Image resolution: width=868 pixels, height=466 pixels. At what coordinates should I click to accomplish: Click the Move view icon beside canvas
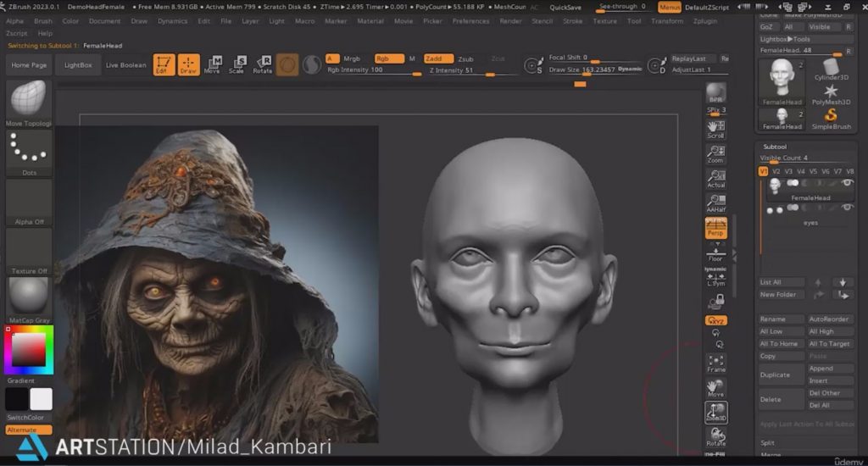pos(715,388)
